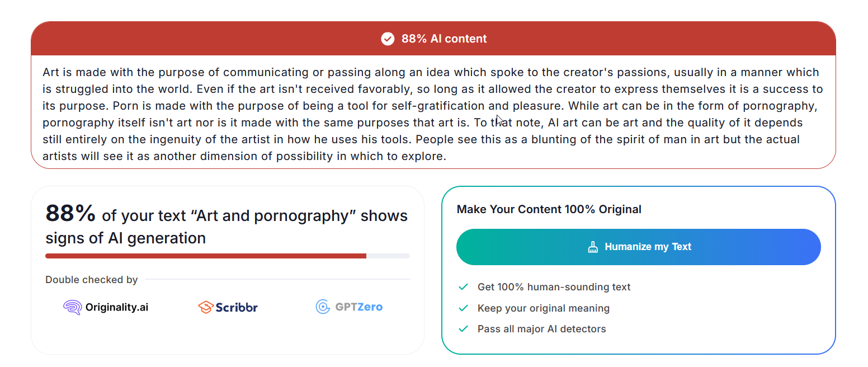The width and height of the screenshot is (868, 367).
Task: Click the checkmark next to human-sounding text
Action: coord(463,287)
